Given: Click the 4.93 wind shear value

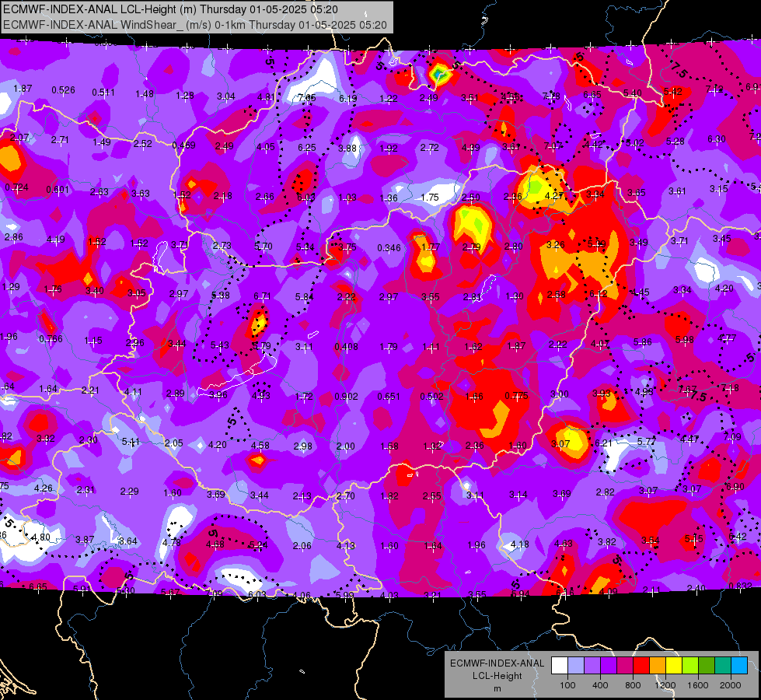Looking at the screenshot, I should [261, 395].
